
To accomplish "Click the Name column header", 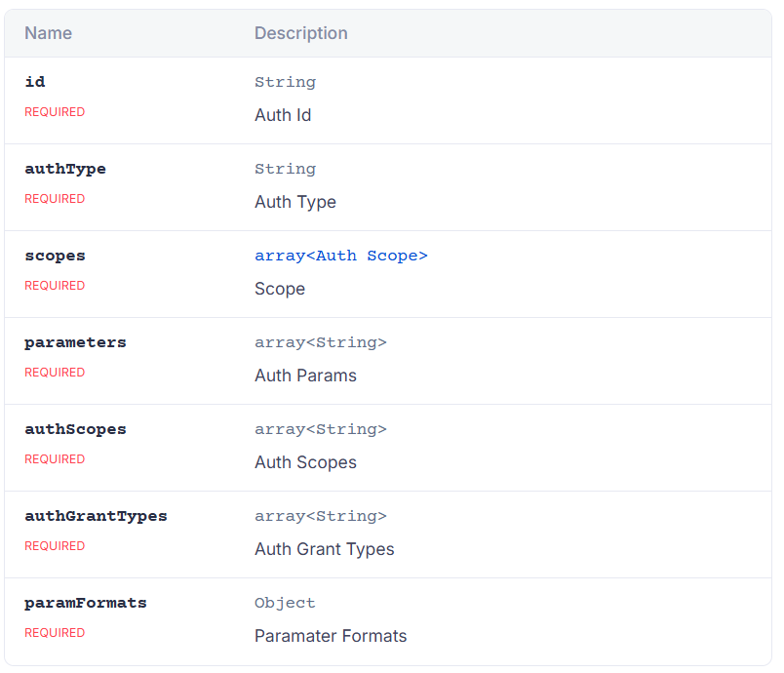I will [48, 33].
